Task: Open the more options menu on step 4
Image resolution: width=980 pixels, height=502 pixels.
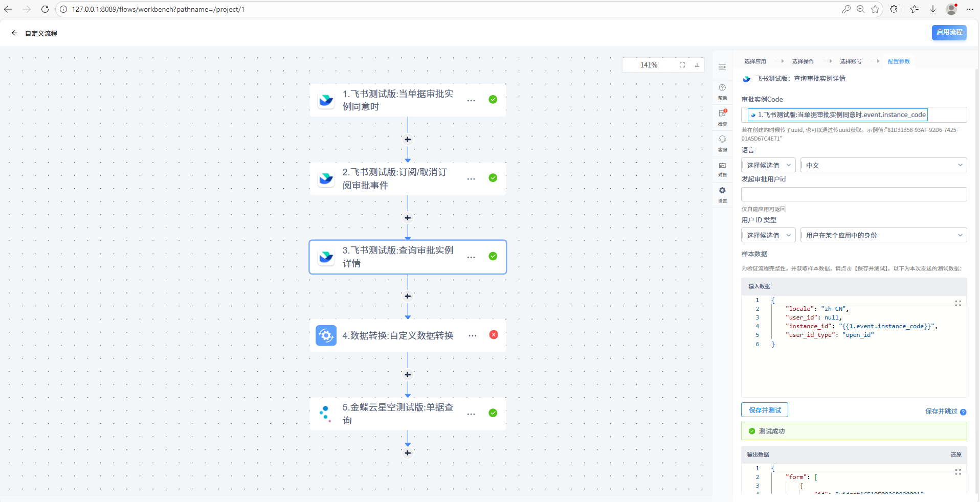Action: pyautogui.click(x=472, y=335)
